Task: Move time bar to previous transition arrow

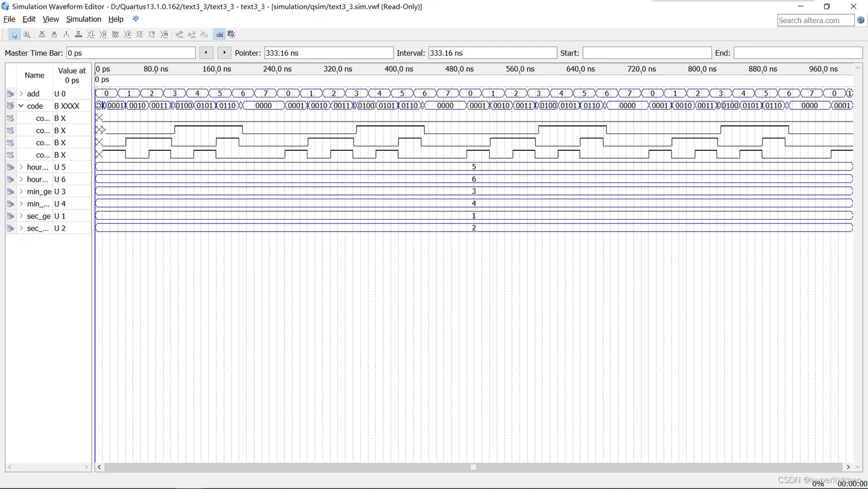Action: tap(206, 53)
